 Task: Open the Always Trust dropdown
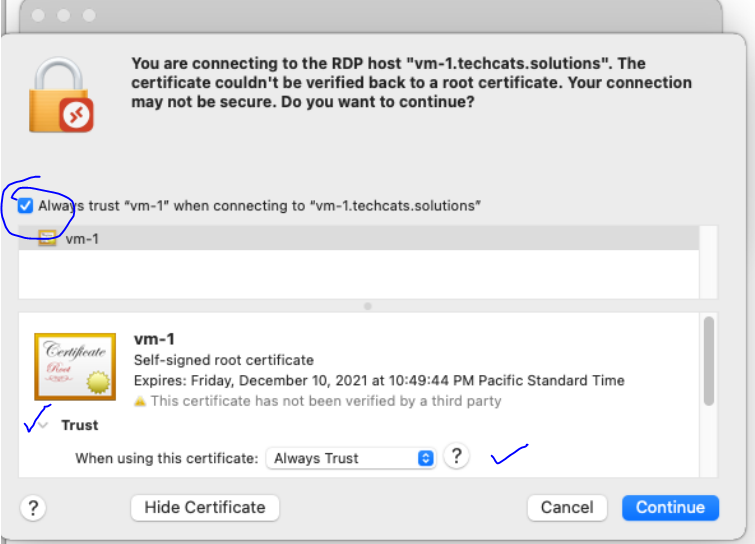[x=351, y=458]
